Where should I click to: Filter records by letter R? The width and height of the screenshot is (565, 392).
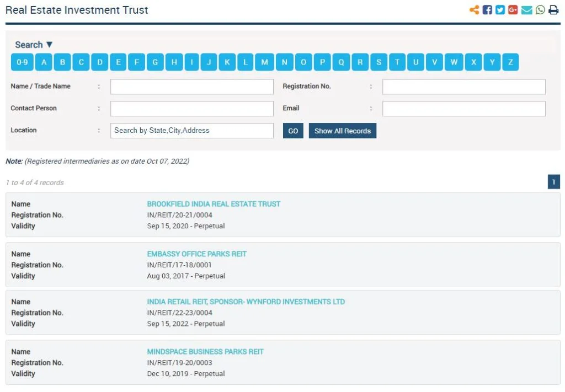[x=360, y=62]
